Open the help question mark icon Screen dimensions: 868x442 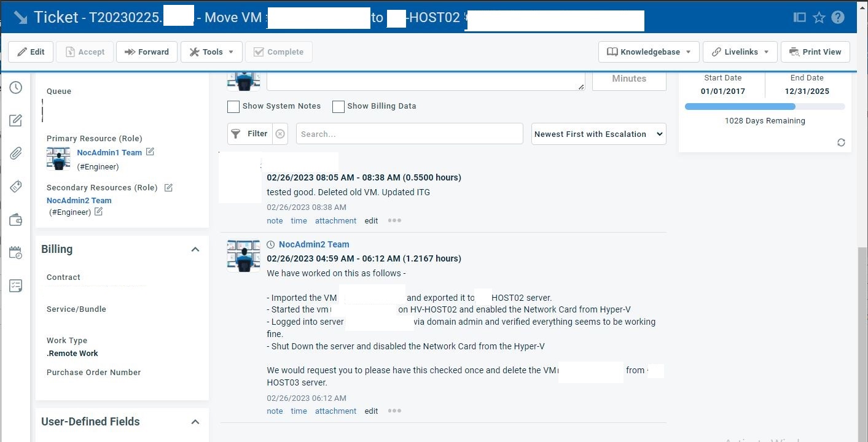(838, 17)
